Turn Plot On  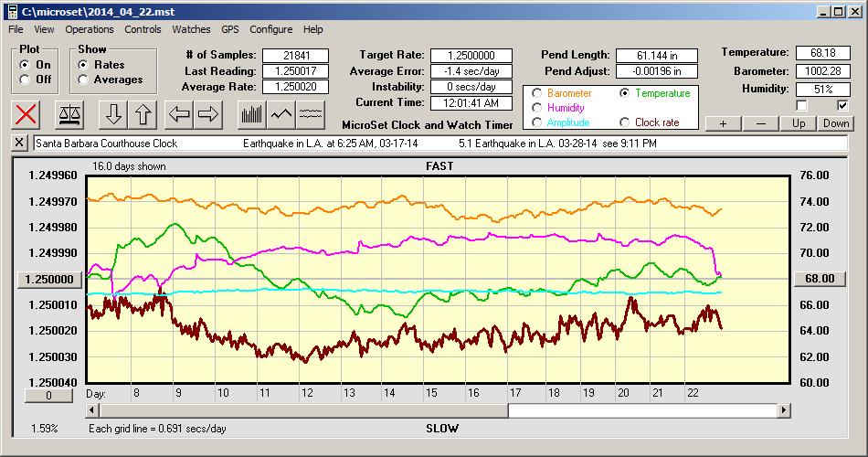click(25, 65)
